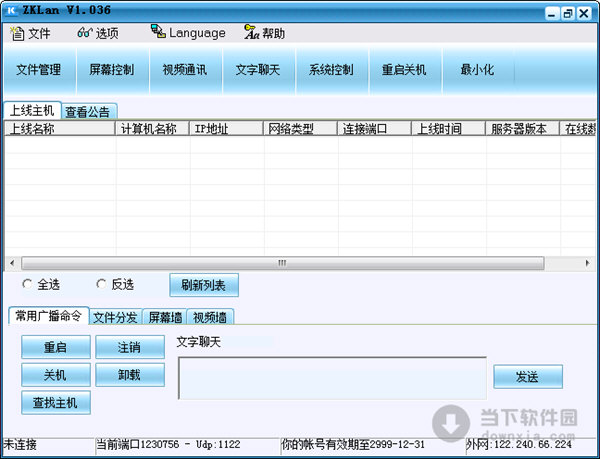600x459 pixels.
Task: Open the 帮助 menu
Action: (x=264, y=33)
